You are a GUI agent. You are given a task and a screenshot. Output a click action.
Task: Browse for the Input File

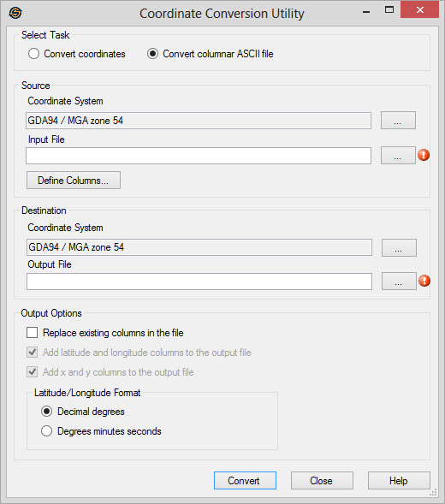398,156
